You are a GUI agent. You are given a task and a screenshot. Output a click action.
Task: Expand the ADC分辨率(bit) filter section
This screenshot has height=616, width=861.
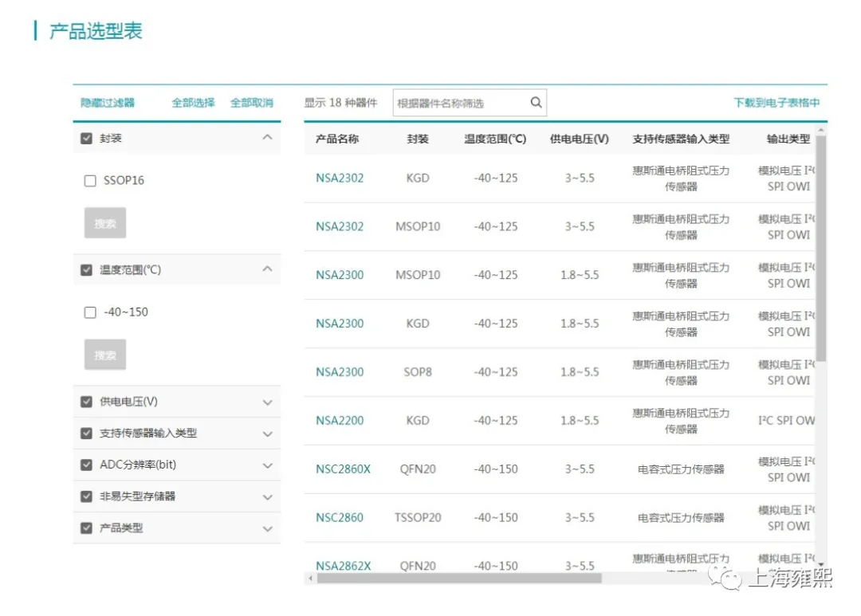tap(267, 465)
